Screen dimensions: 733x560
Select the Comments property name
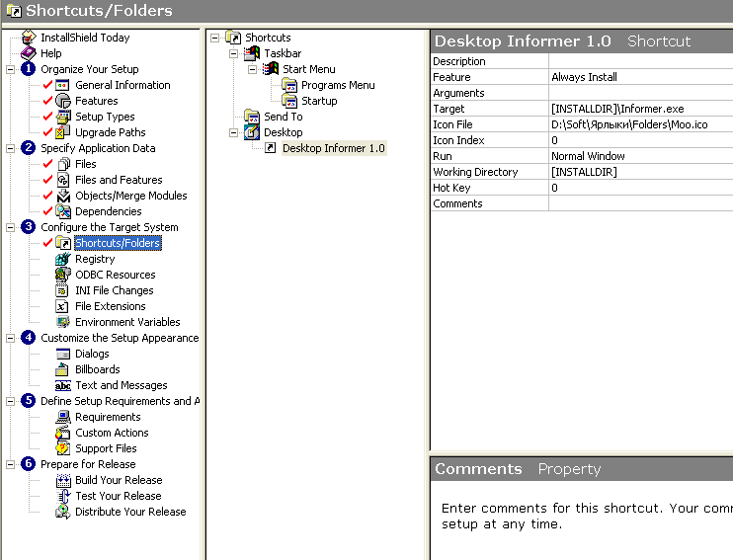click(x=457, y=203)
